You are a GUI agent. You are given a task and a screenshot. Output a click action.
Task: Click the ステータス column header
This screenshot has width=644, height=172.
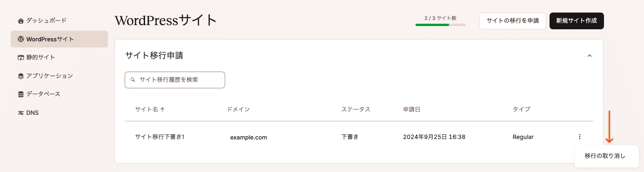click(x=356, y=110)
